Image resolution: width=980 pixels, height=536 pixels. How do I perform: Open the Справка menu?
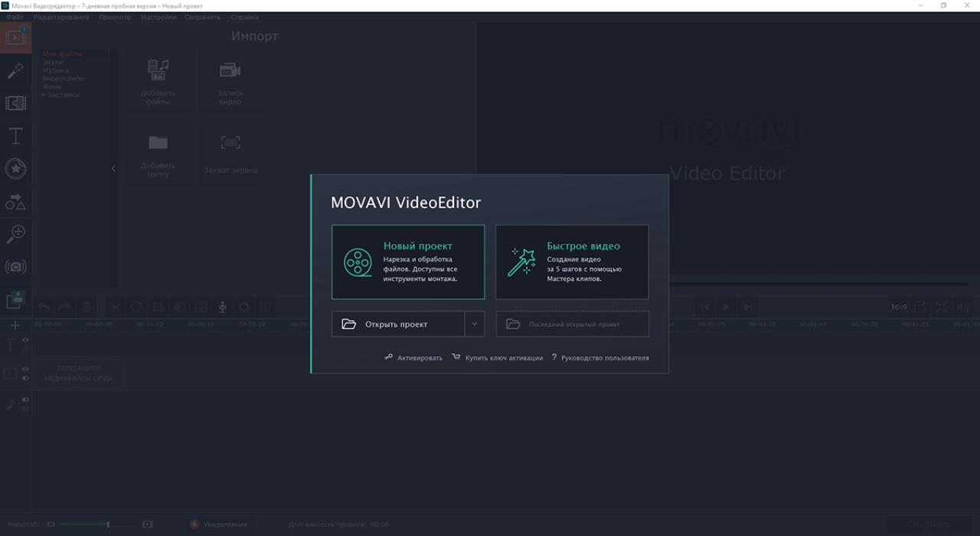click(244, 17)
